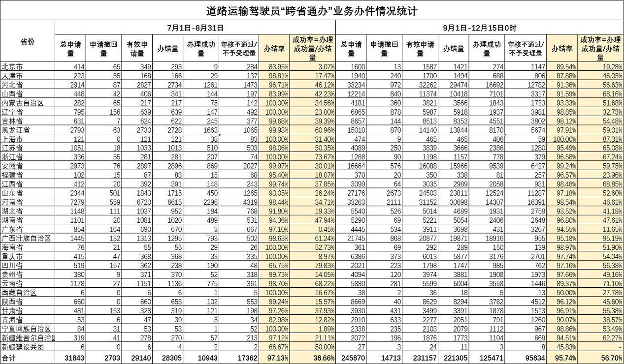Viewport: 624px width, 364px height.
Task: Select the 省份 column header cell
Action: (28, 41)
